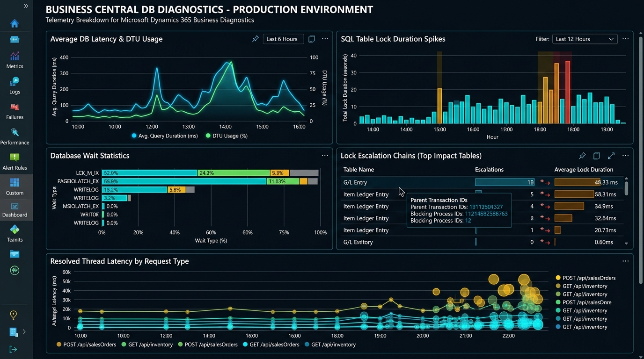Click Blocking Process ID 12 link
The image size is (644, 359).
tap(468, 221)
